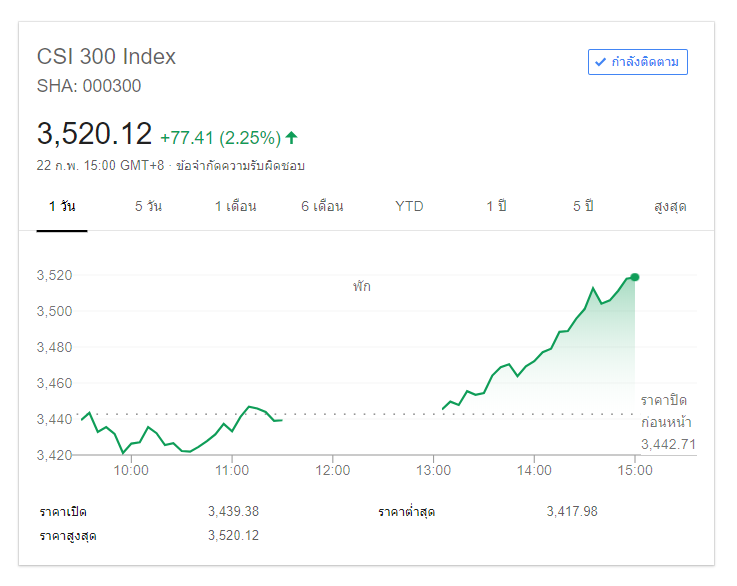Viewport: 737px width, 586px height.
Task: Click the พัก break label on chart
Action: click(x=361, y=287)
